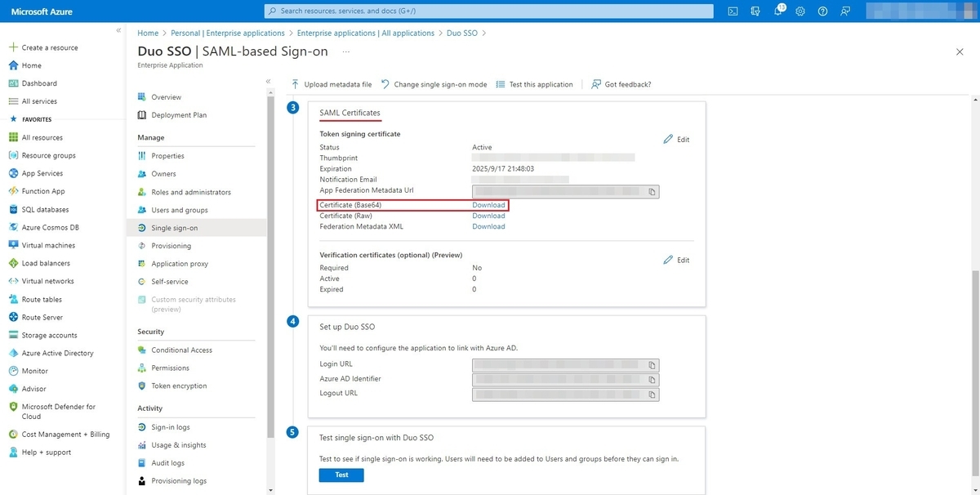The width and height of the screenshot is (980, 495).
Task: Click Test button for Duo SSO
Action: [341, 475]
